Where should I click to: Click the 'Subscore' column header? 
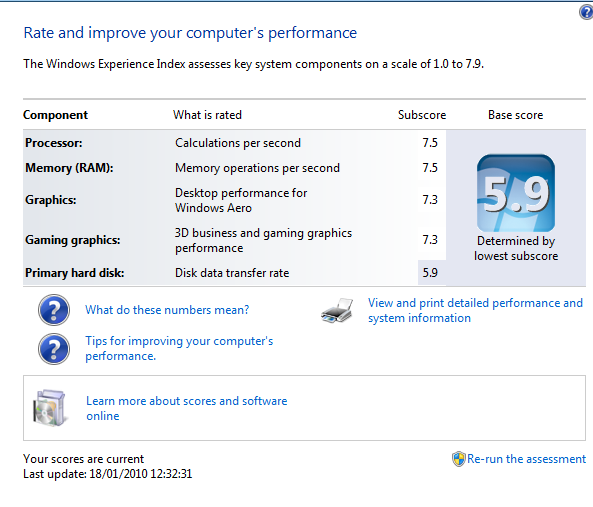[422, 115]
